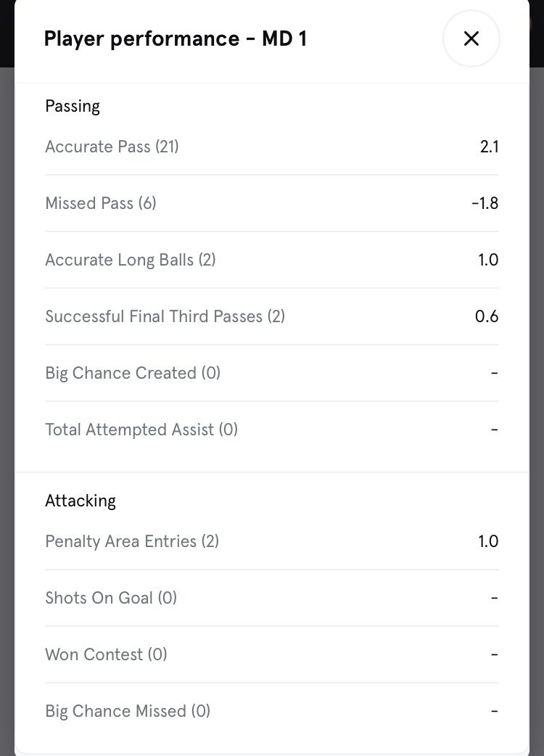Click the Passing section heading
The image size is (544, 756).
(x=73, y=106)
